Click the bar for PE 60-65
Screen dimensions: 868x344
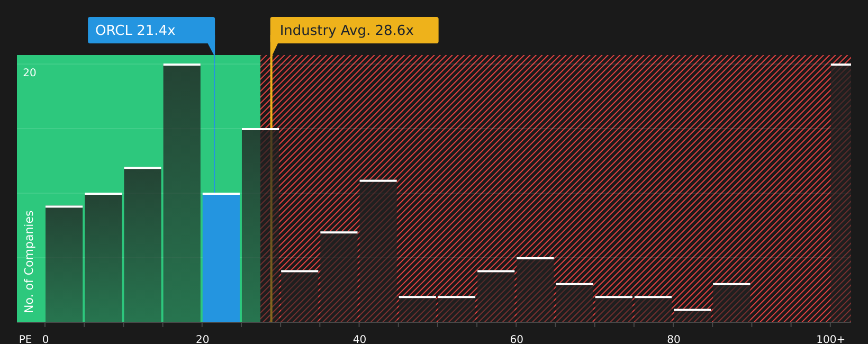(x=535, y=289)
